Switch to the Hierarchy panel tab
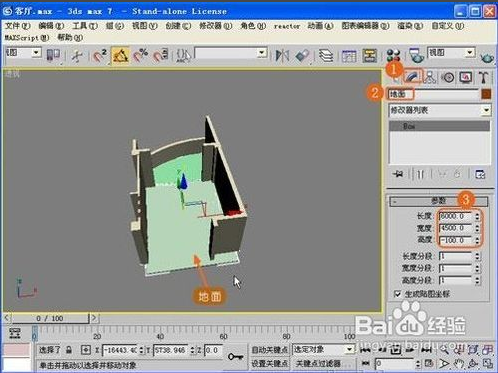The height and width of the screenshot is (373, 498). [x=430, y=77]
